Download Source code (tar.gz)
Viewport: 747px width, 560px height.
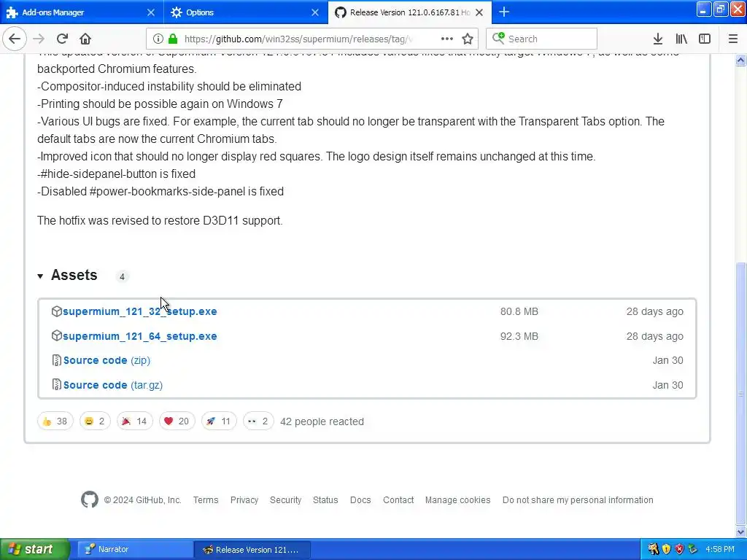[113, 385]
